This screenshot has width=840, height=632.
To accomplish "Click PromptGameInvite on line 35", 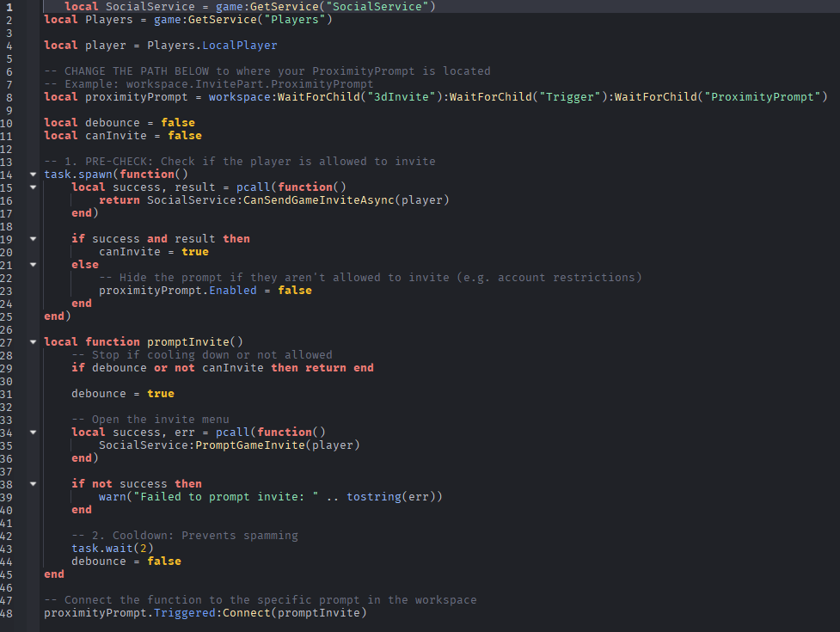I will click(x=249, y=445).
